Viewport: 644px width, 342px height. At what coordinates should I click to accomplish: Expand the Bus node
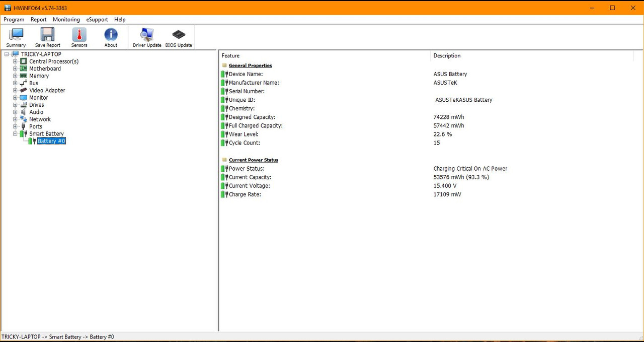pyautogui.click(x=15, y=83)
